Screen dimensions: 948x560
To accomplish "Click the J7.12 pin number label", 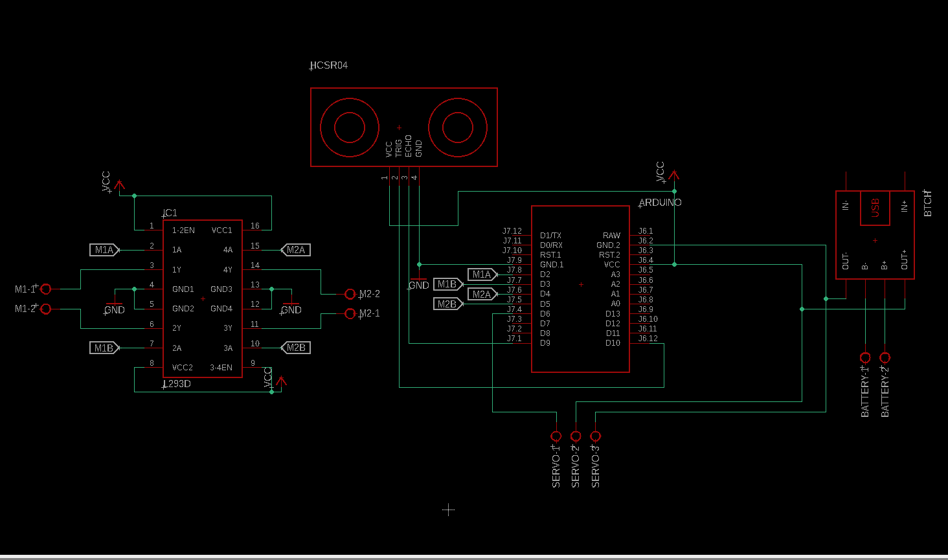I will coord(512,231).
